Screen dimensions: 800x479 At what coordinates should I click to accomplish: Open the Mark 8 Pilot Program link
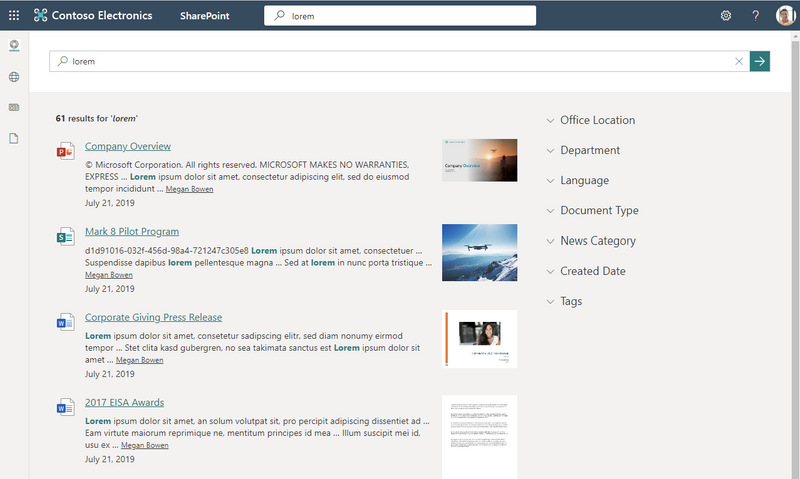pyautogui.click(x=132, y=232)
